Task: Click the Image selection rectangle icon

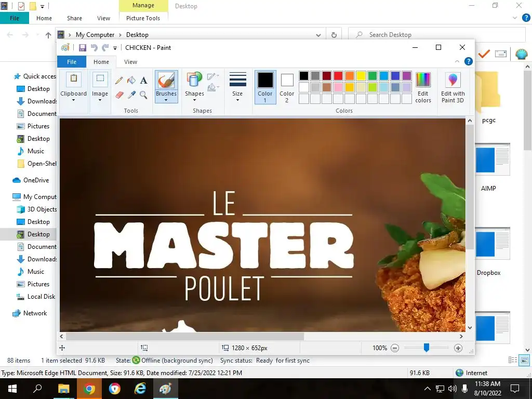Action: (100, 79)
